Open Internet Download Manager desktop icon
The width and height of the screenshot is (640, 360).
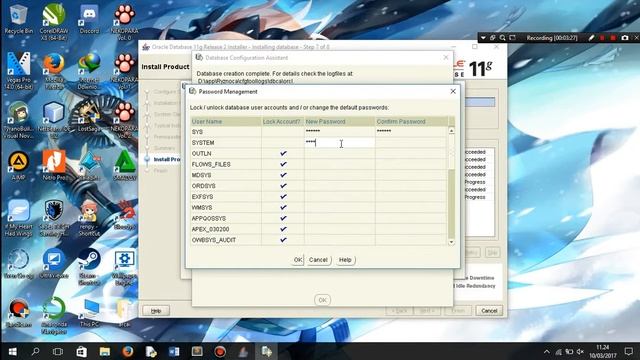click(x=89, y=71)
